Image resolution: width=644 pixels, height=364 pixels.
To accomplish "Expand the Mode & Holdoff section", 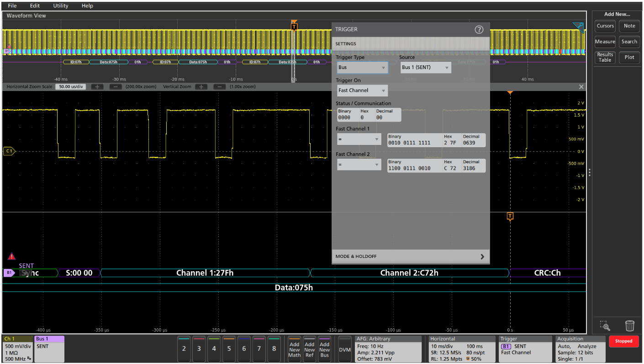I will 410,257.
